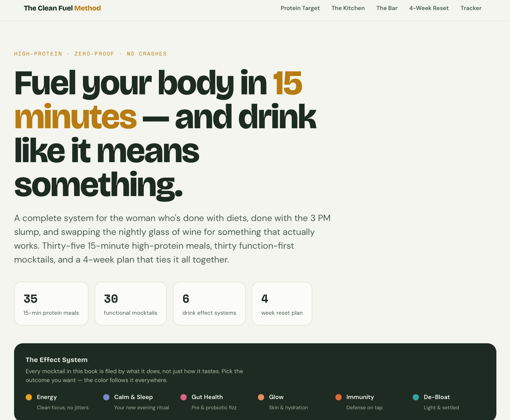Click 'Defense on tap' description
The height and width of the screenshot is (420, 510).
click(364, 407)
